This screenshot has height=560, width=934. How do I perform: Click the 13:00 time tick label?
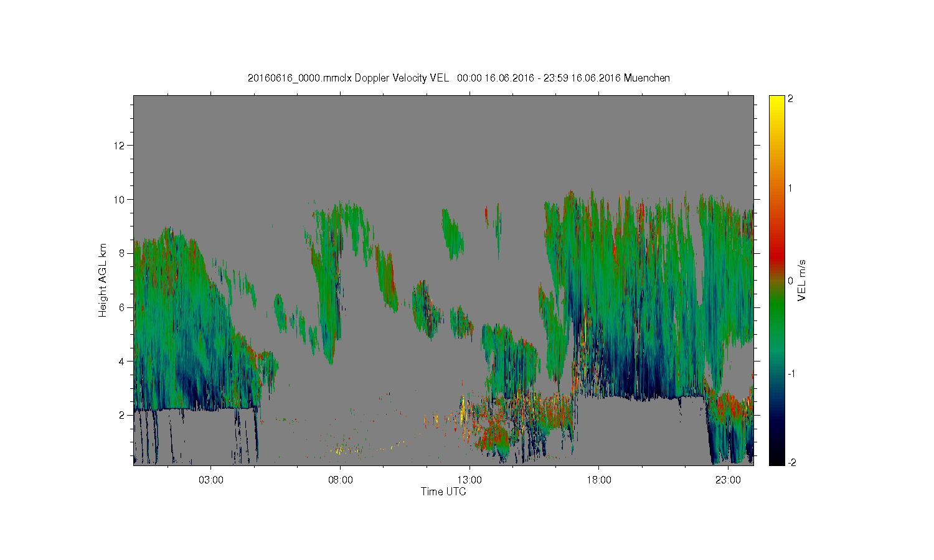[x=469, y=480]
